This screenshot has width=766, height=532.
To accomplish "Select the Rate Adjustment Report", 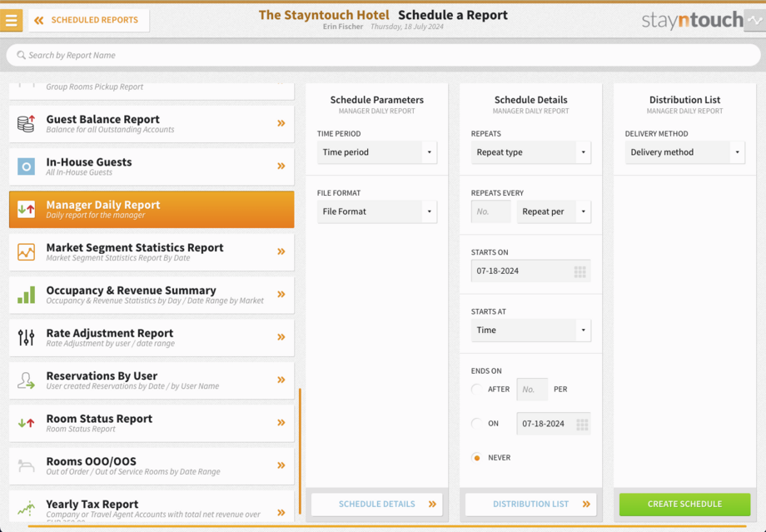I will pos(152,337).
